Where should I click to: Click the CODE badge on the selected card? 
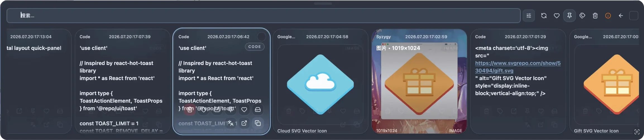255,47
